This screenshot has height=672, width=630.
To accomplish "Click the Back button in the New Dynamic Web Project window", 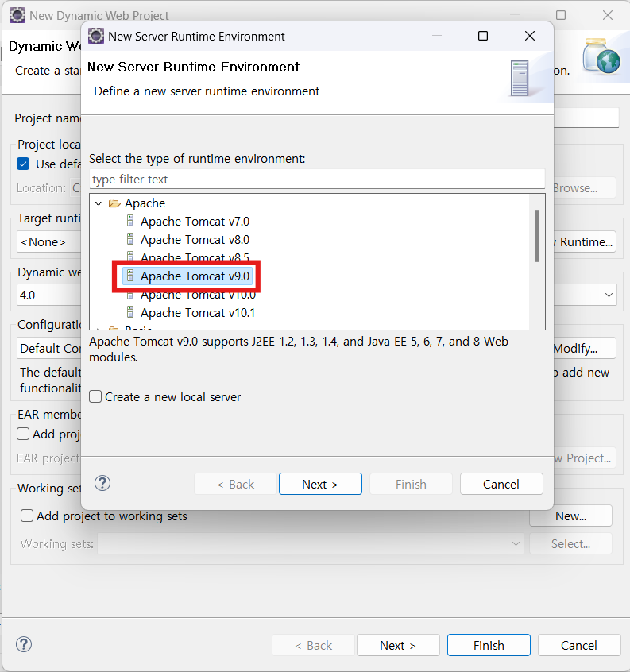I will point(313,645).
